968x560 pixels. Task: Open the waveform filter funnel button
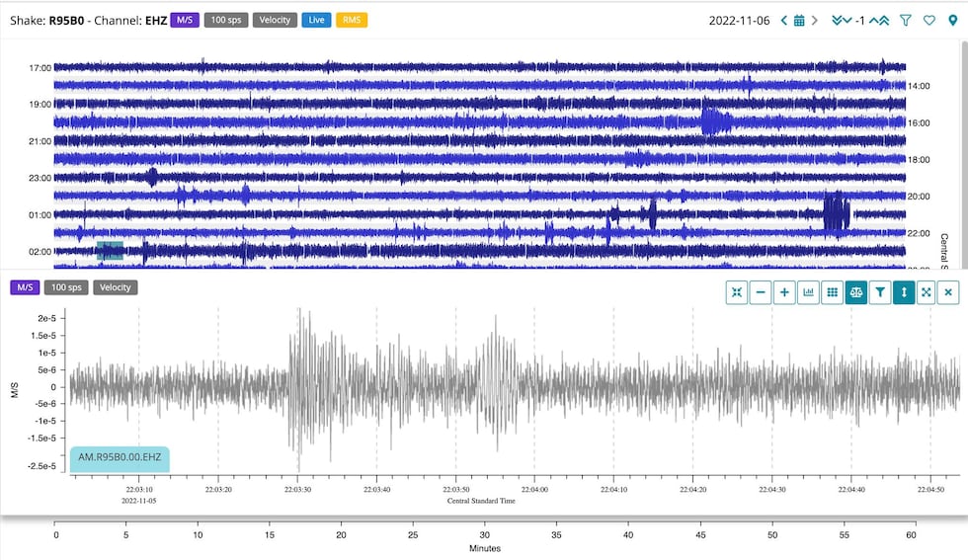pyautogui.click(x=880, y=292)
